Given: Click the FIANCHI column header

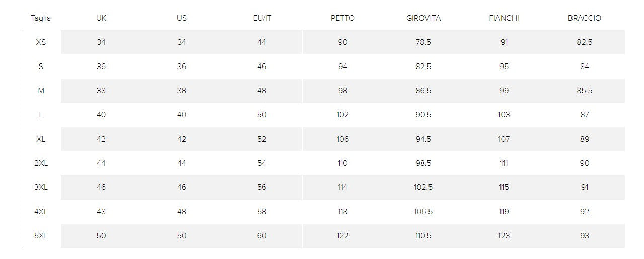Looking at the screenshot, I should [x=504, y=18].
